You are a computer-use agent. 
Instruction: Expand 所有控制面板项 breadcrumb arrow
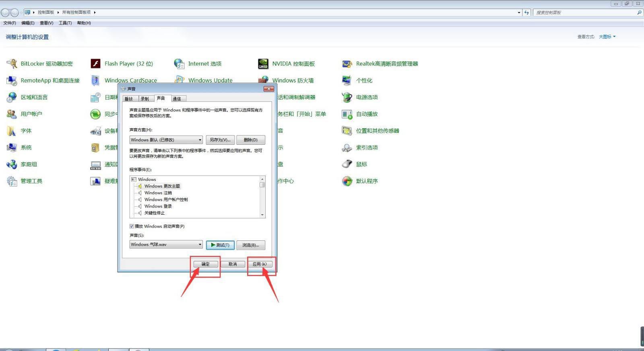95,12
